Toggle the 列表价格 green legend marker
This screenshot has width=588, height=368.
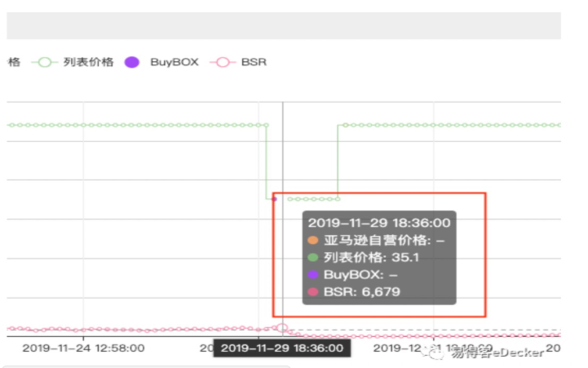45,62
